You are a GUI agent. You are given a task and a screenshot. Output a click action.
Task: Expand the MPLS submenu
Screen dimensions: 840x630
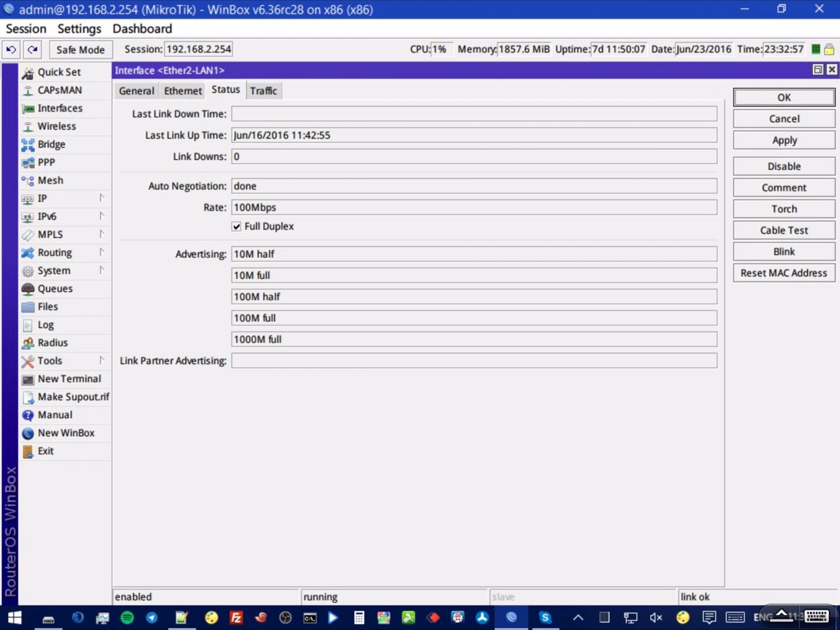[x=102, y=234]
